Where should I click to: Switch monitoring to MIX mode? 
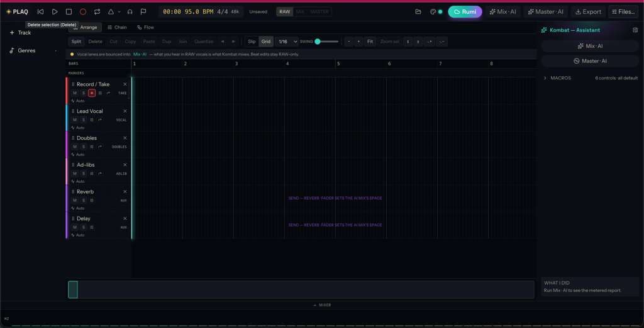(300, 12)
